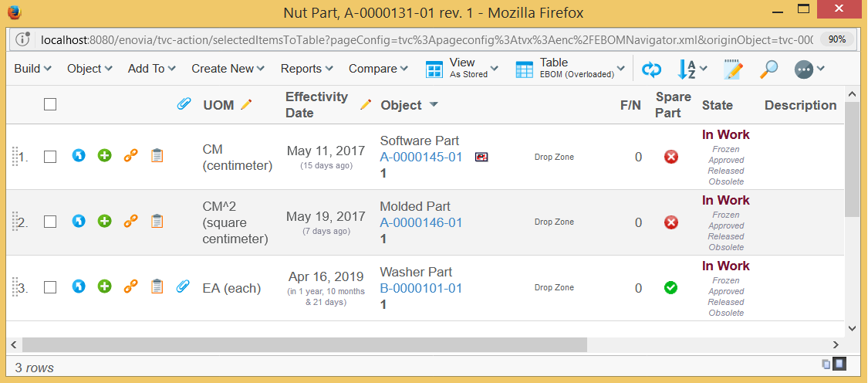Click the clipboard icon in row 3
The image size is (868, 383).
(157, 287)
